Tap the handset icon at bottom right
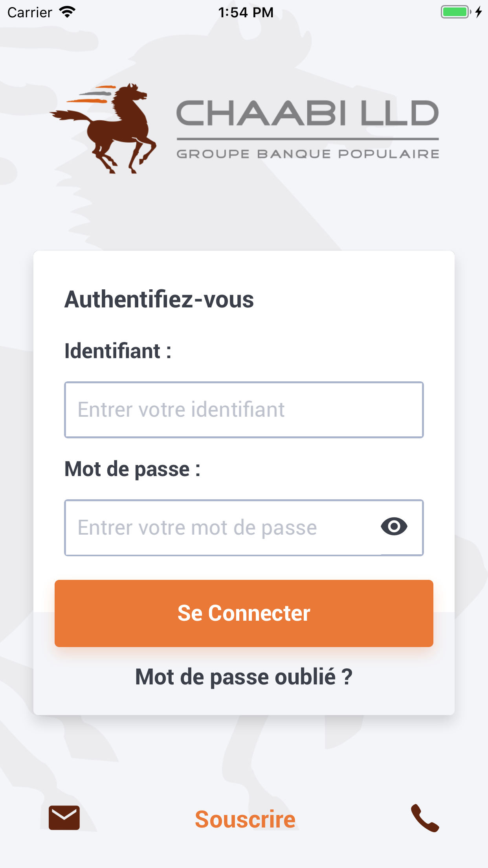488x868 pixels. point(424,818)
